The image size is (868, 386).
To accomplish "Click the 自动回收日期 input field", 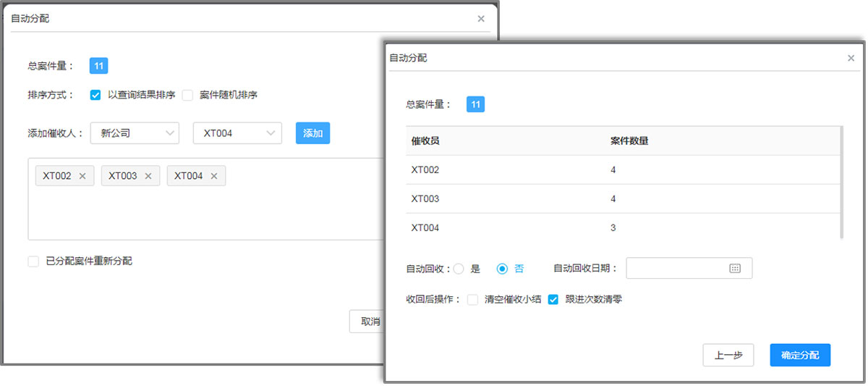I will coord(689,268).
